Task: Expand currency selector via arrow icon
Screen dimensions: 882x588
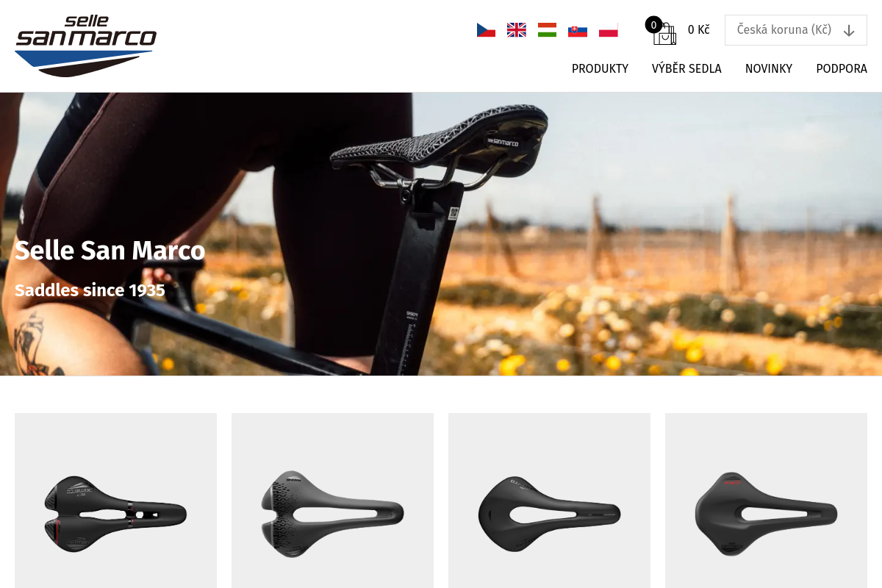Action: [x=849, y=31]
